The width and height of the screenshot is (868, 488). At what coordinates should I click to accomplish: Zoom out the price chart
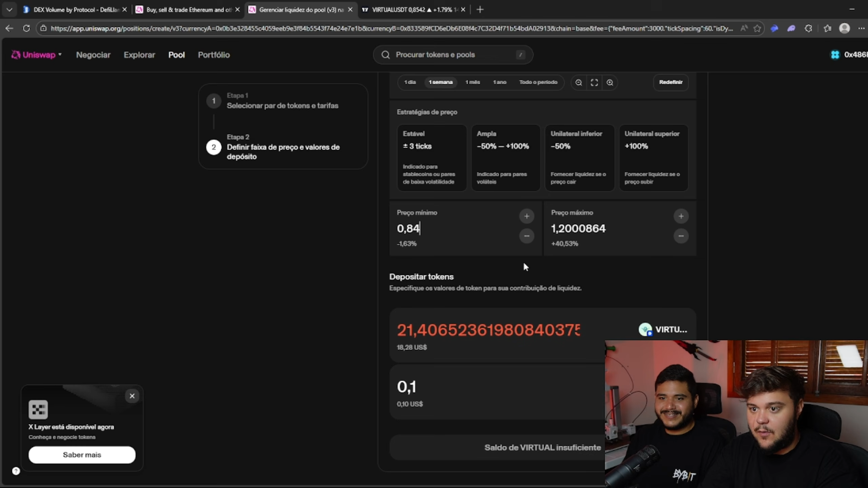coord(579,83)
